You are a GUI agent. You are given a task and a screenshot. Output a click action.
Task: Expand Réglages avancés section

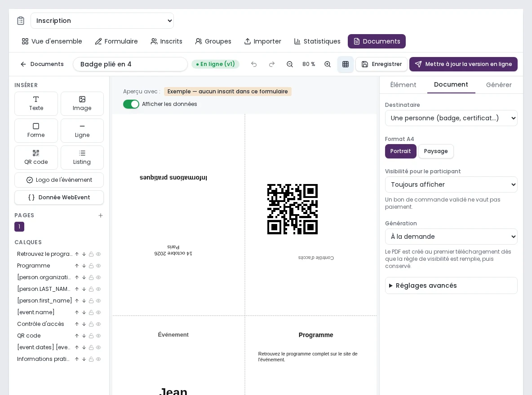pyautogui.click(x=451, y=285)
